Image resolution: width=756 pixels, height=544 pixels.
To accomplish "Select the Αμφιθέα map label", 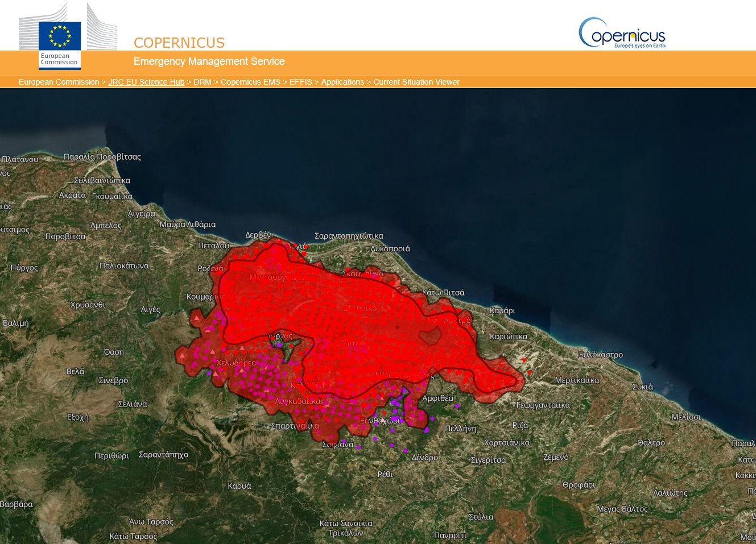I will coord(437,398).
